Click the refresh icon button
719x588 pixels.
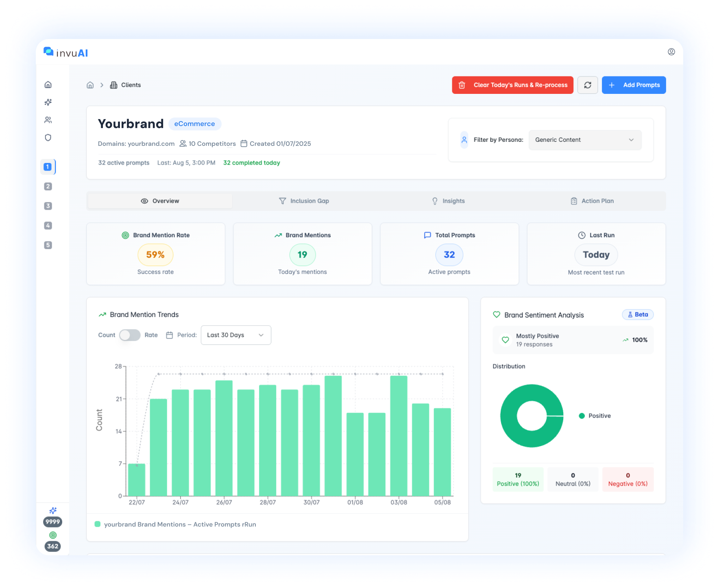click(x=587, y=85)
